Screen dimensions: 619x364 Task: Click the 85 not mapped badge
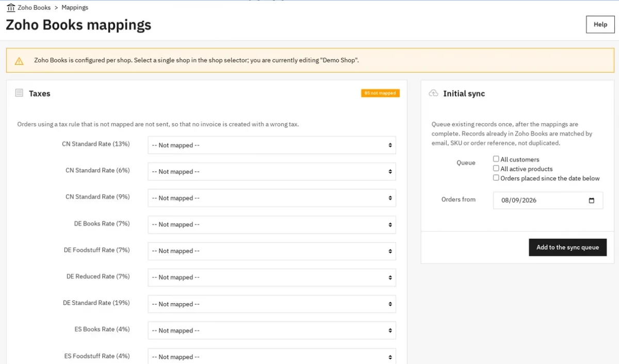[380, 93]
